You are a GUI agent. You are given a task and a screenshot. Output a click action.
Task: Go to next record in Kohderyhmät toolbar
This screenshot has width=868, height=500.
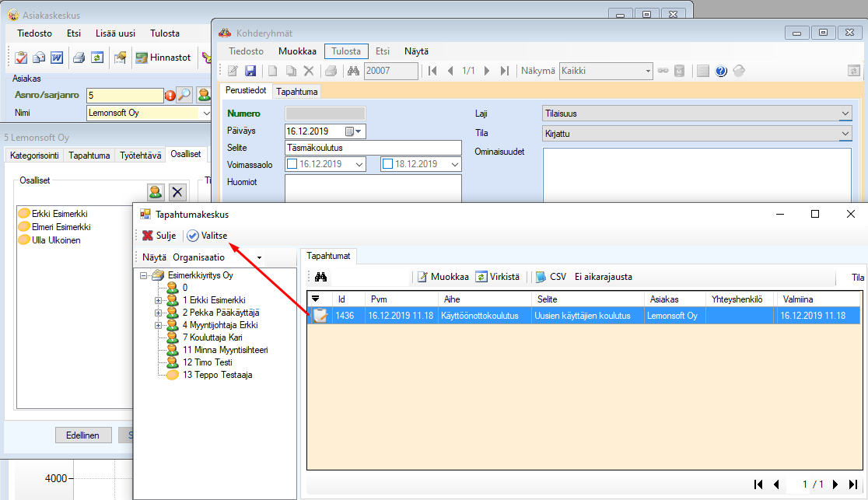pos(487,71)
